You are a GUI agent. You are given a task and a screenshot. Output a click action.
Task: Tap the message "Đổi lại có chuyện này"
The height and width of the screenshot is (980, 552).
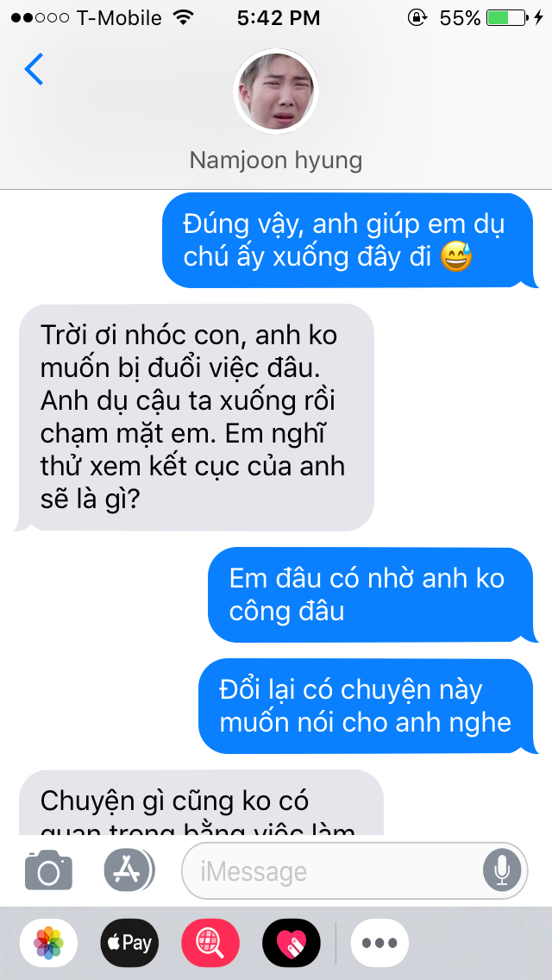[366, 707]
